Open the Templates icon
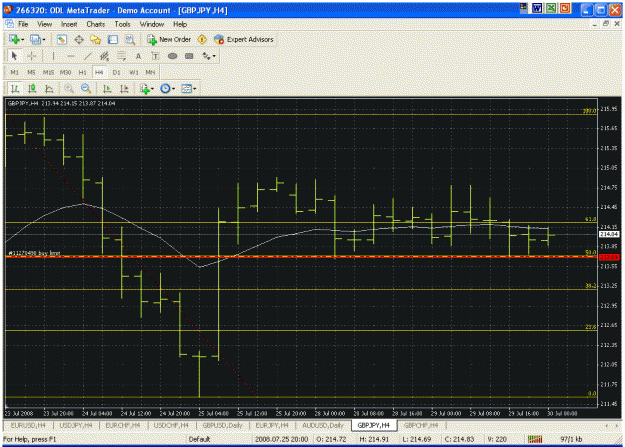This screenshot has height=447, width=625. tap(186, 89)
